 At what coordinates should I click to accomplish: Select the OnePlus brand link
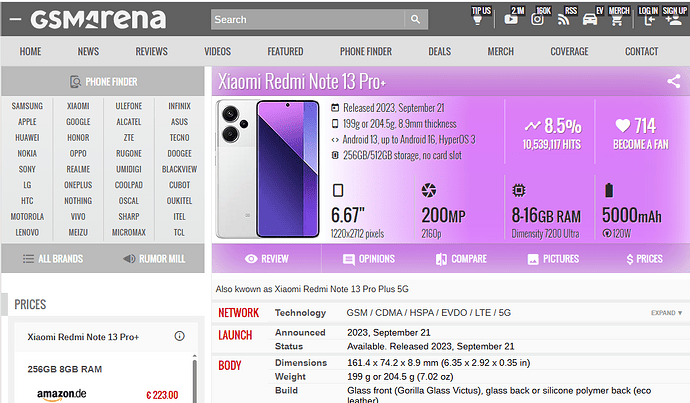click(78, 185)
